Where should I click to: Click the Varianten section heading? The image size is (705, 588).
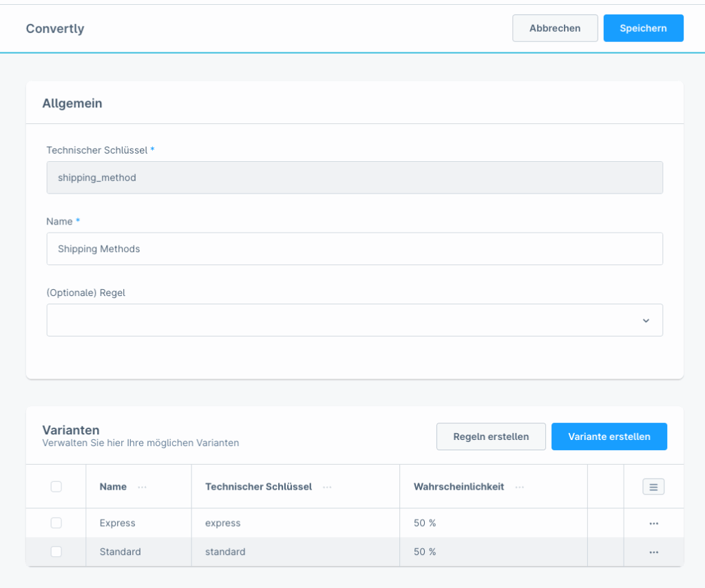pyautogui.click(x=71, y=430)
